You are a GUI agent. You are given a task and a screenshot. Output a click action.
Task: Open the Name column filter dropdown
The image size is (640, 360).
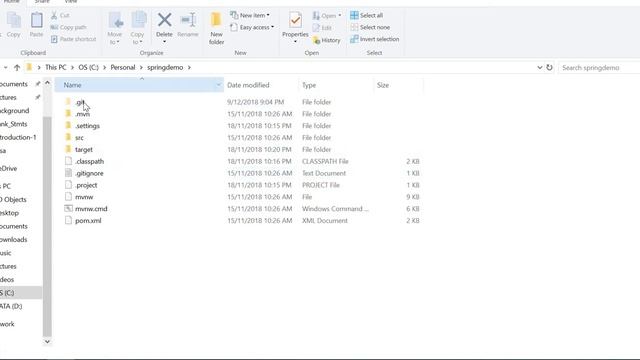point(219,85)
